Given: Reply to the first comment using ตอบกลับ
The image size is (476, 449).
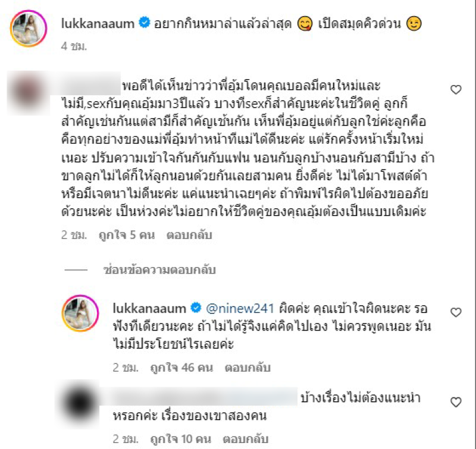Looking at the screenshot, I should 189,235.
